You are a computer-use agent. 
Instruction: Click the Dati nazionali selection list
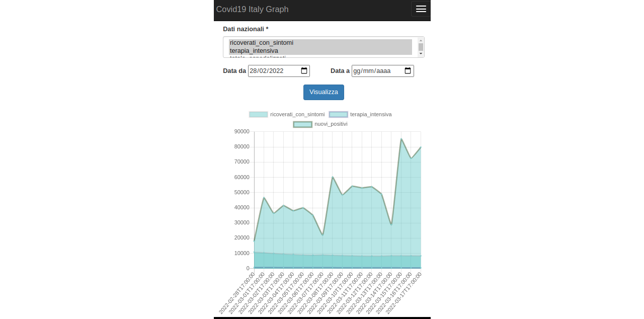point(320,47)
